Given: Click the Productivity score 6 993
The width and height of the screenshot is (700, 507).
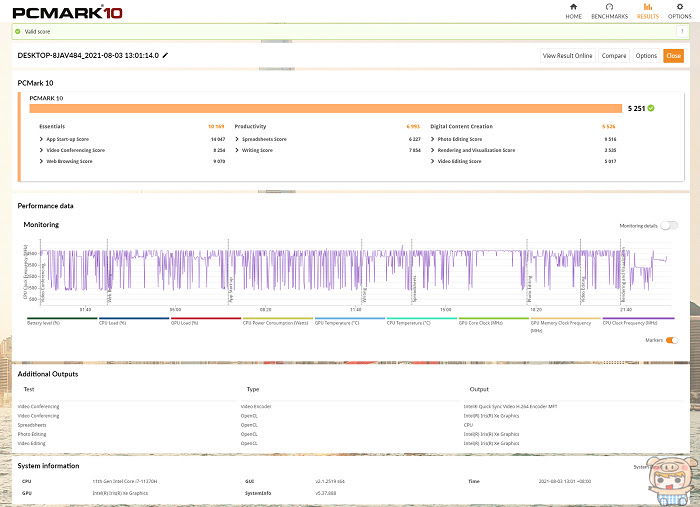Looking at the screenshot, I should pos(413,126).
